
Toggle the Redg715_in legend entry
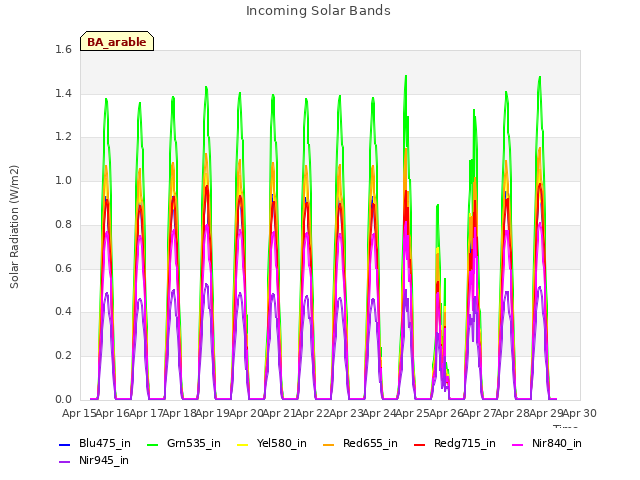click(x=455, y=443)
